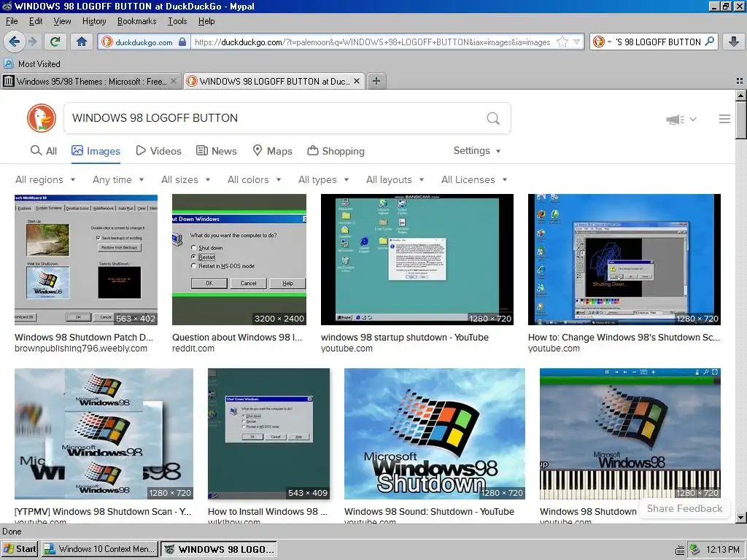Open the windows 98 startup shutdown thumbnail
This screenshot has width=747, height=560.
click(x=417, y=260)
